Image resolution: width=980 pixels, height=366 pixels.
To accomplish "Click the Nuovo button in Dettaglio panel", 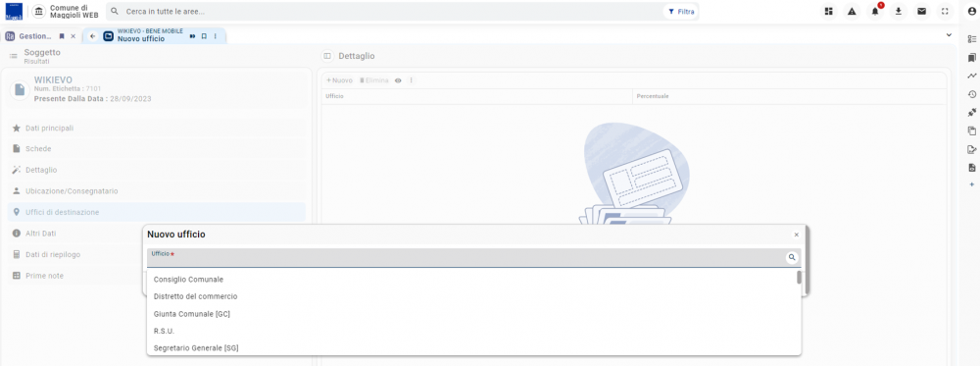I will point(339,80).
